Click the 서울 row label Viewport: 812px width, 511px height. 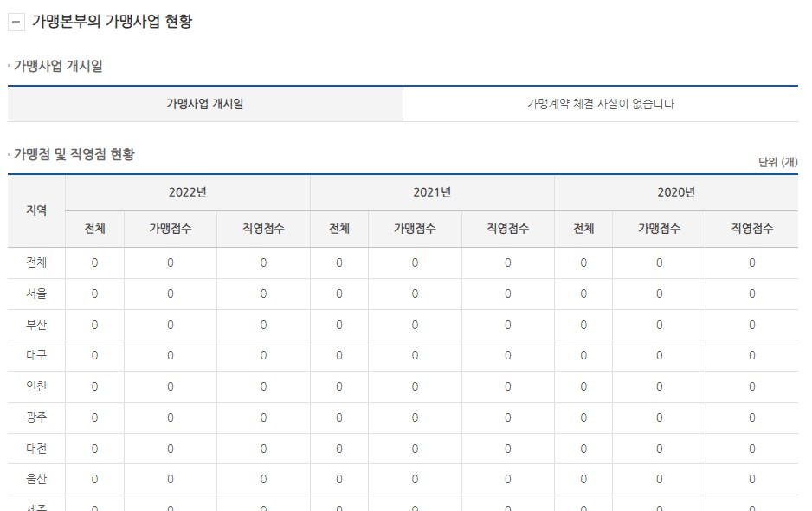(36, 294)
